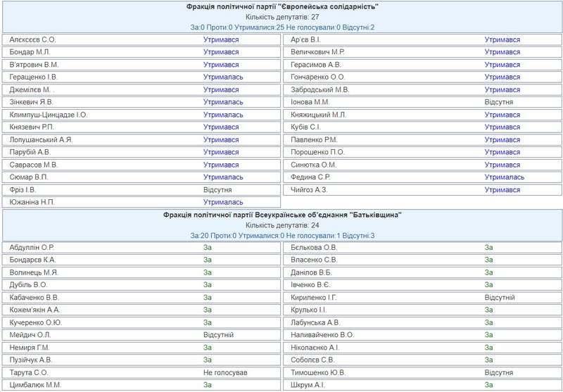563x392 pixels.
Task: Click the "Європейська солідарність" faction header
Action: pos(282,6)
